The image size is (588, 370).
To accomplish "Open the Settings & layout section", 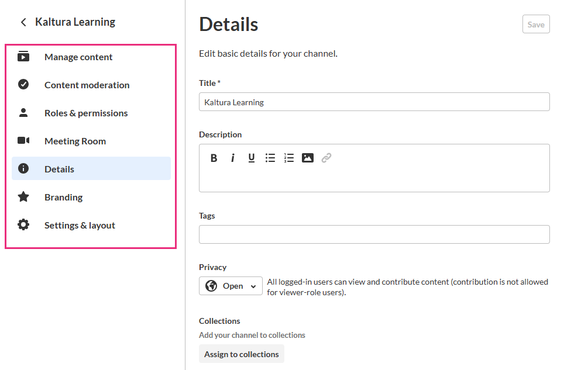I will pyautogui.click(x=91, y=226).
